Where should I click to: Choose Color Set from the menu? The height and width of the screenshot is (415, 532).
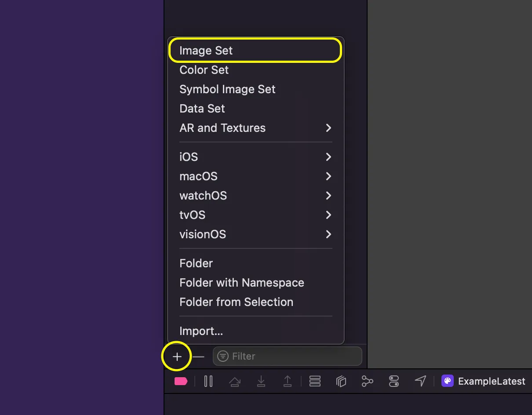(255, 70)
